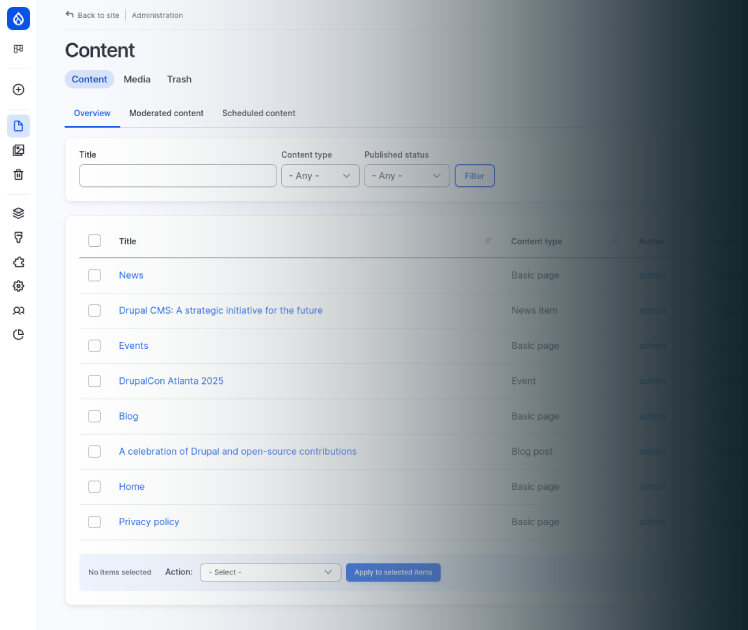Open the Content type dropdown
Image resolution: width=748 pixels, height=630 pixels.
(320, 176)
